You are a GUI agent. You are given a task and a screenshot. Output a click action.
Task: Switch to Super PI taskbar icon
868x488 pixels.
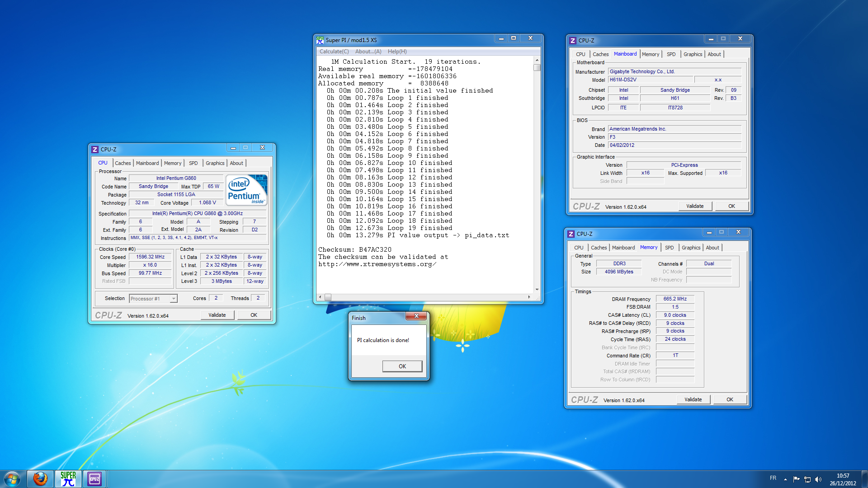[68, 479]
